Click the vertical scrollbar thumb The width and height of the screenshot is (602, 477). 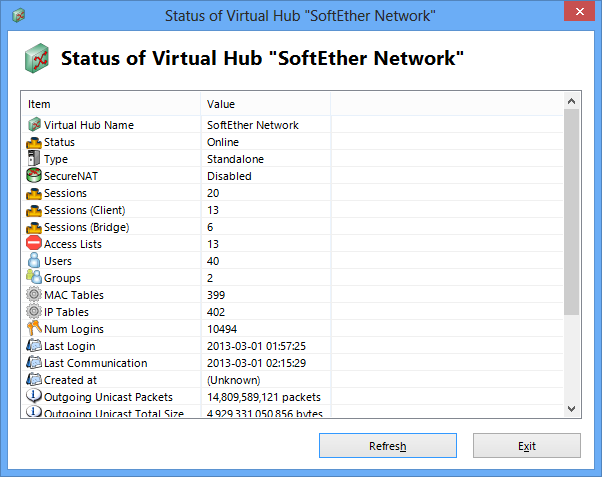coord(572,212)
